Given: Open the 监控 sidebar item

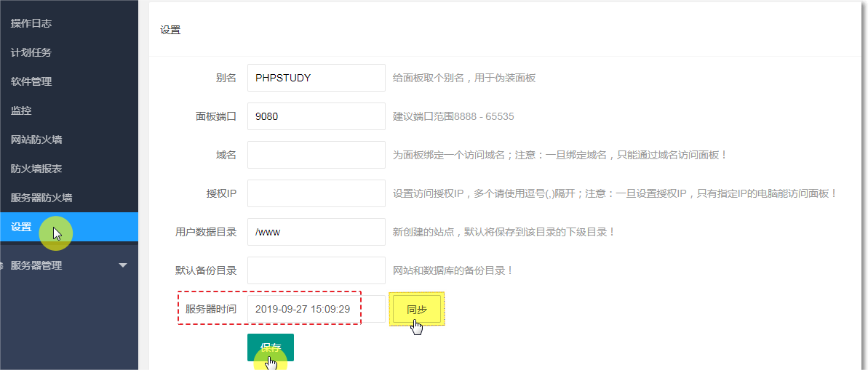Looking at the screenshot, I should 21,110.
